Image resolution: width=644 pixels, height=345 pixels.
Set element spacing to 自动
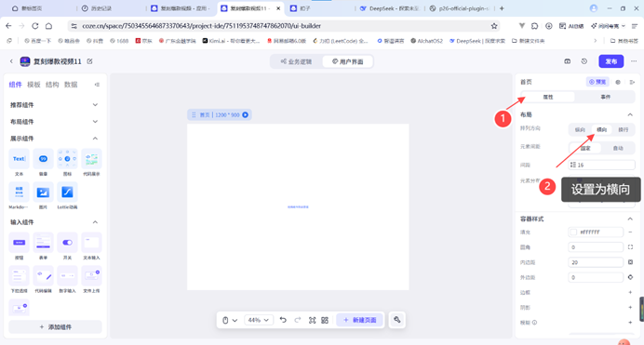pyautogui.click(x=618, y=148)
